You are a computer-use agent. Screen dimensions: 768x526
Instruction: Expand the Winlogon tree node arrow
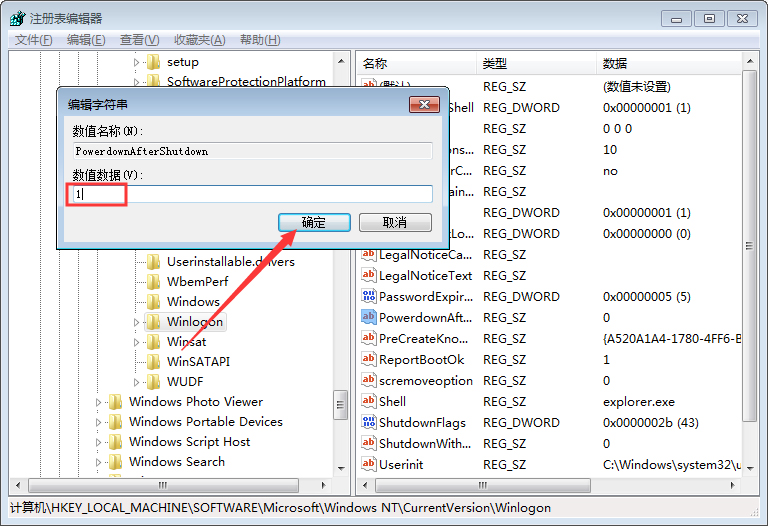click(x=137, y=322)
